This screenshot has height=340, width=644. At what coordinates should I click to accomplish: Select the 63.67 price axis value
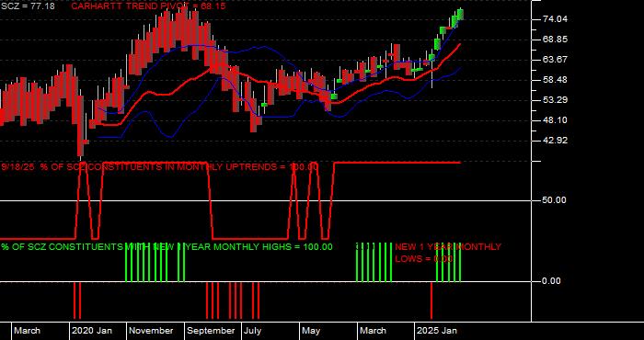[x=555, y=60]
